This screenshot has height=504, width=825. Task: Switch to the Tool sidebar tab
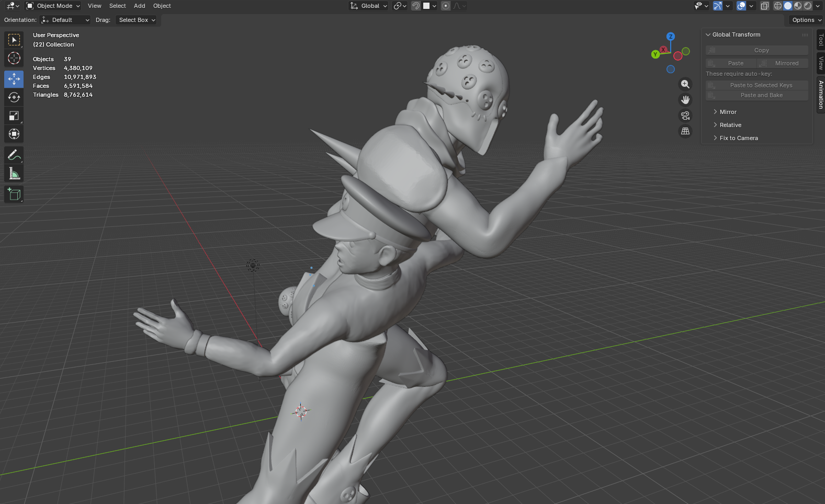pos(821,40)
